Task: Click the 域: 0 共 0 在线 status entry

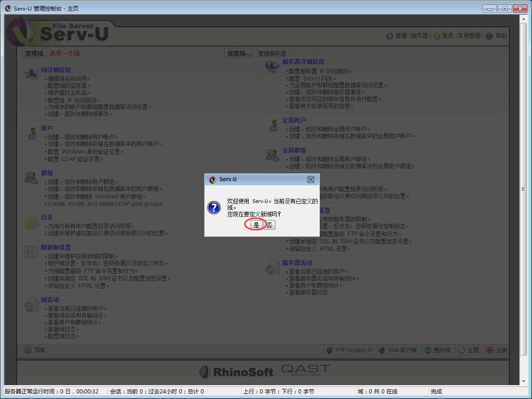Action: (x=377, y=392)
